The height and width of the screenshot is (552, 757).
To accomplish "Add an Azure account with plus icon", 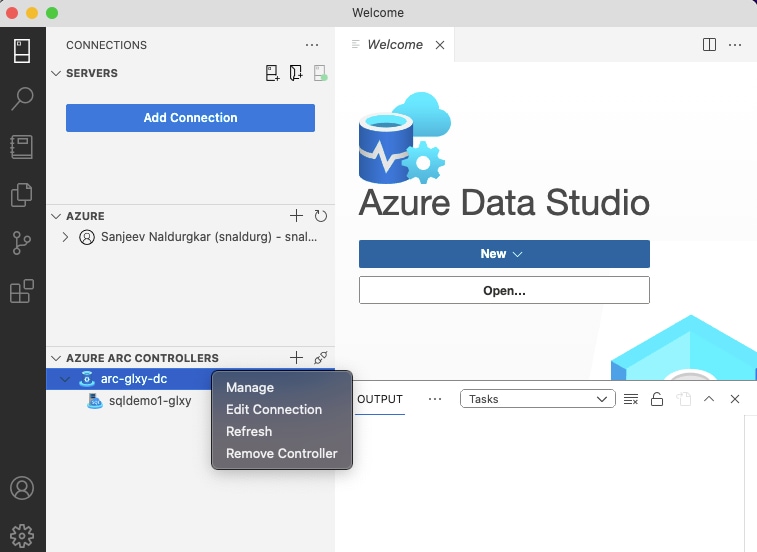I will click(296, 216).
